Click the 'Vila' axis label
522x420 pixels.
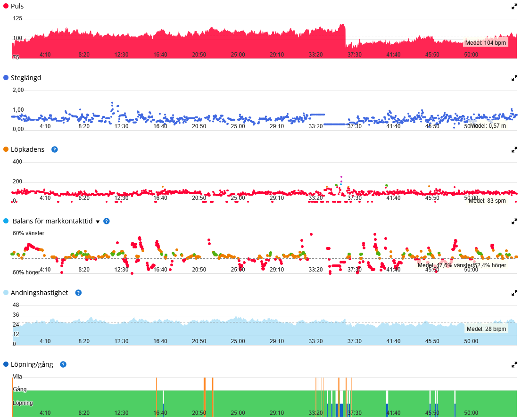[17, 377]
